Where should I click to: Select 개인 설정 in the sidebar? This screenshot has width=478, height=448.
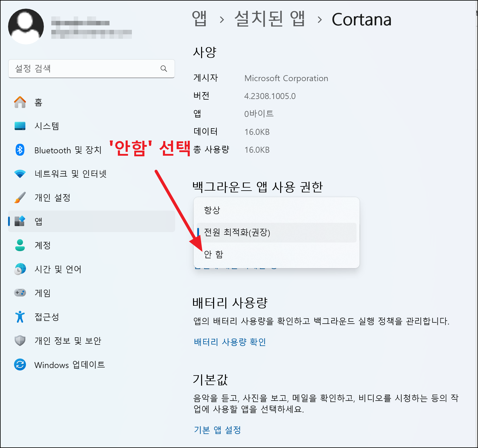(92, 197)
